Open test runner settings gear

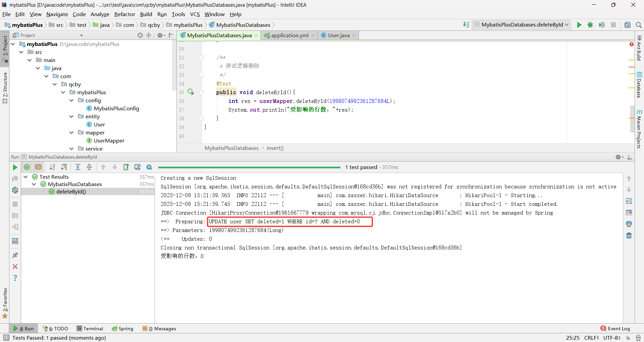[149, 167]
